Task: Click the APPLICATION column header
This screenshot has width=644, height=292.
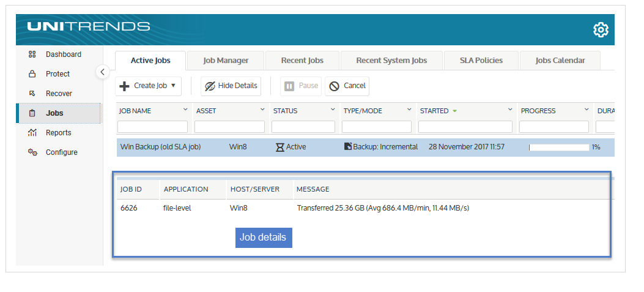Action: pos(186,189)
